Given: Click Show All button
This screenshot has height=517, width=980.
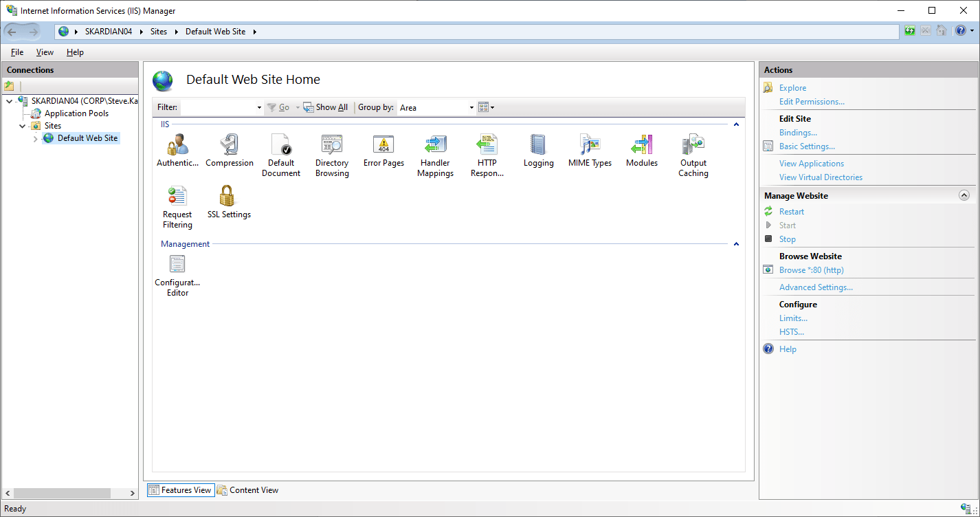Looking at the screenshot, I should [326, 107].
